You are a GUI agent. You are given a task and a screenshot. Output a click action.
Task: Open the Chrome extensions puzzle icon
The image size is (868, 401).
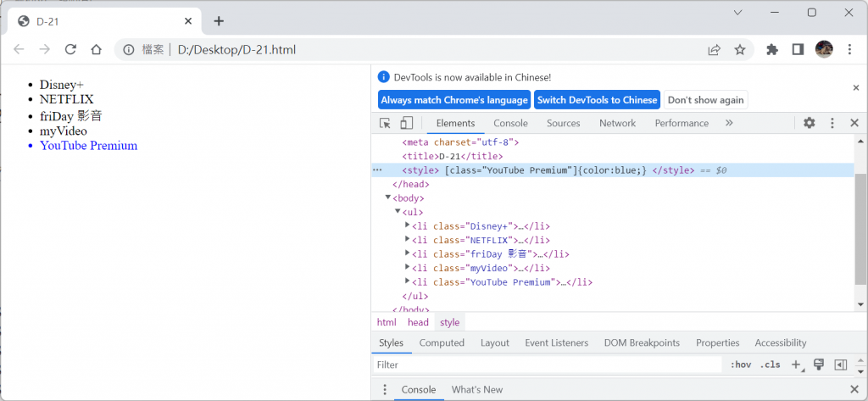(x=772, y=50)
